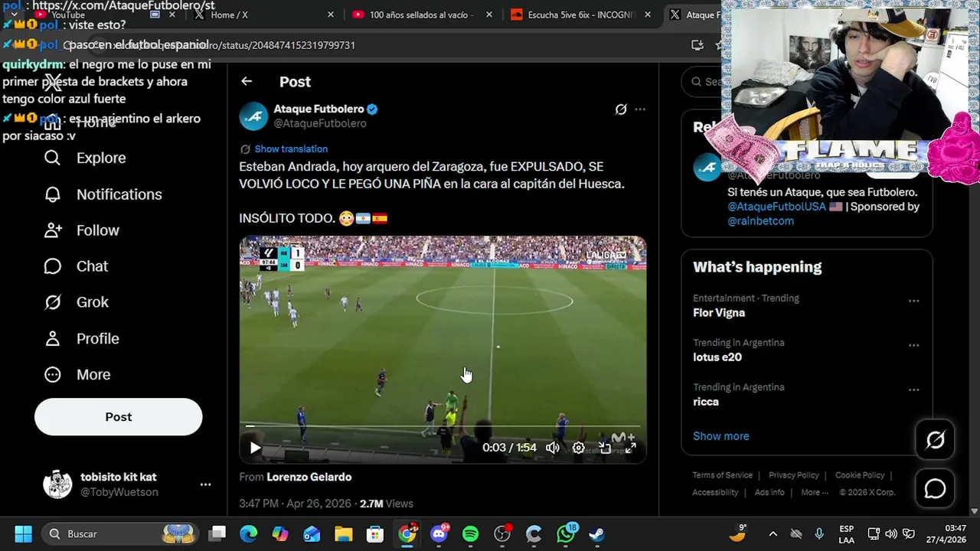Open Steam from the taskbar
The width and height of the screenshot is (980, 551).
(x=596, y=534)
